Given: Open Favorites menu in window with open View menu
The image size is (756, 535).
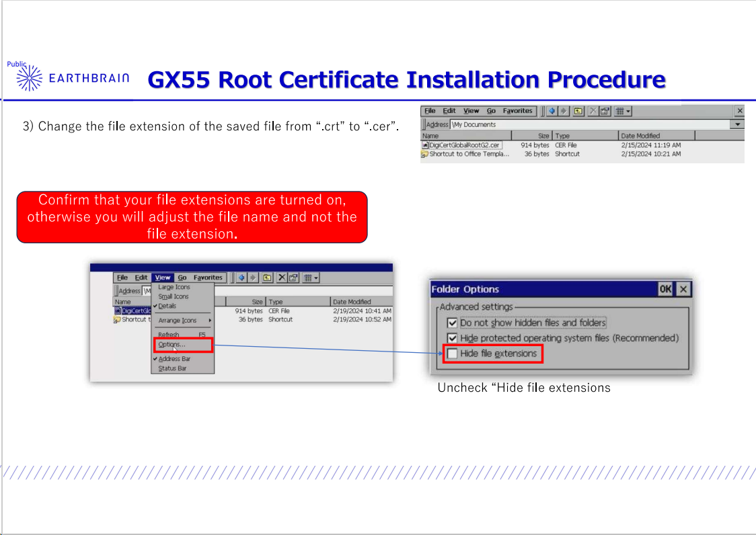Looking at the screenshot, I should (208, 278).
